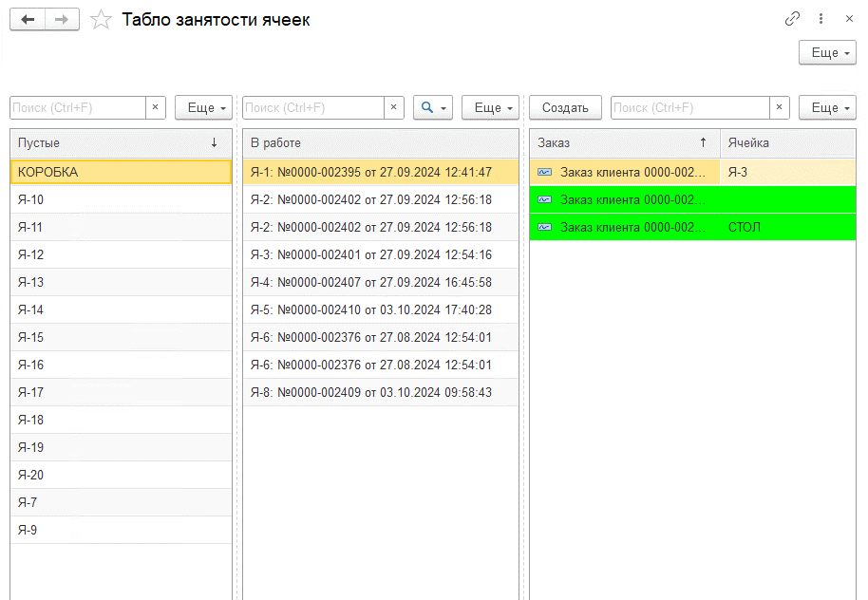Click the back navigation arrow

[27, 20]
